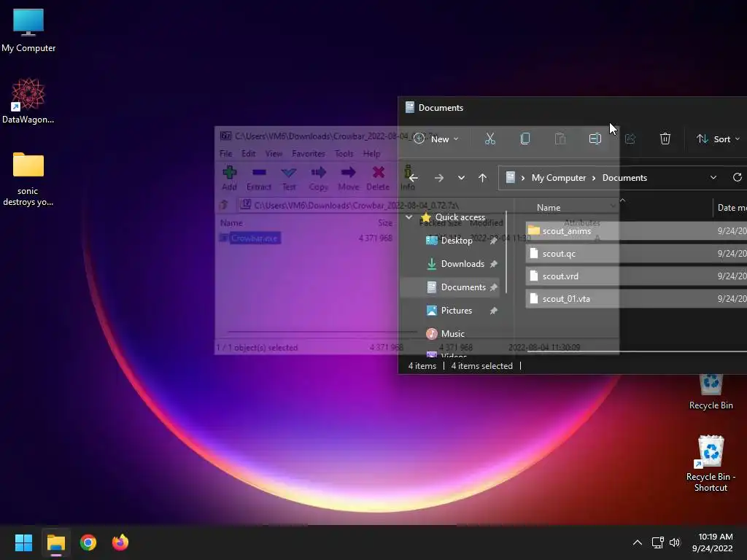Open the Edit menu in 7-Zip
747x560 pixels.
click(x=248, y=154)
